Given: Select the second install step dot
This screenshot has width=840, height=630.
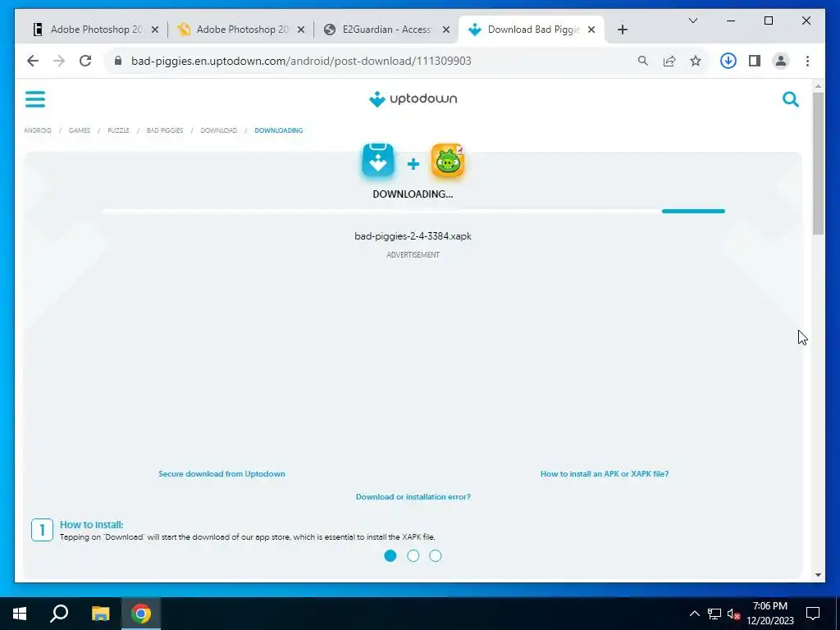Looking at the screenshot, I should [x=413, y=556].
